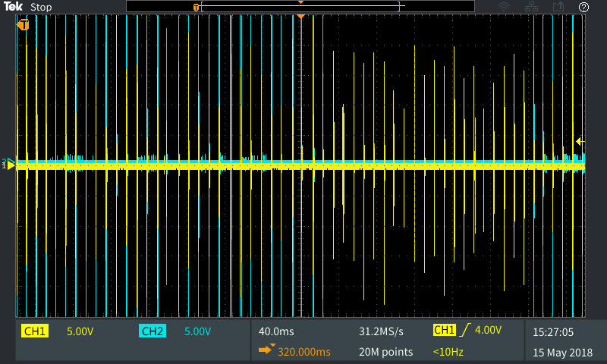The width and height of the screenshot is (607, 364).
Task: Click the 15 May 2018 date
Action: pyautogui.click(x=562, y=353)
